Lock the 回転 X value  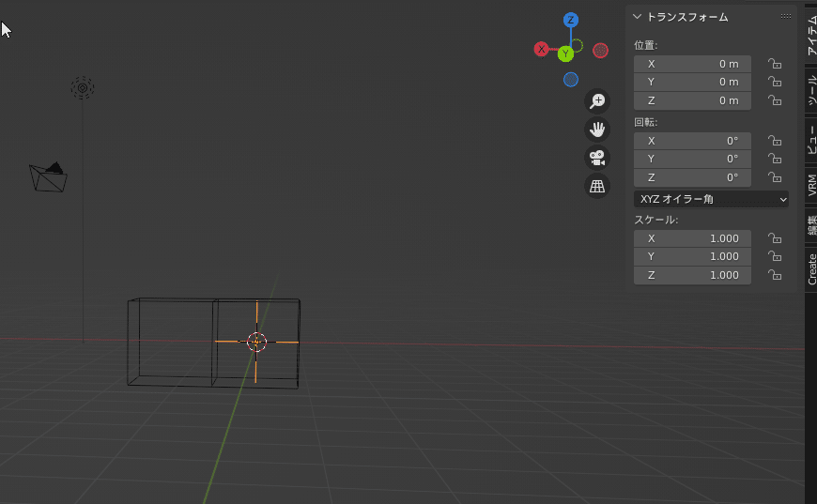click(775, 141)
